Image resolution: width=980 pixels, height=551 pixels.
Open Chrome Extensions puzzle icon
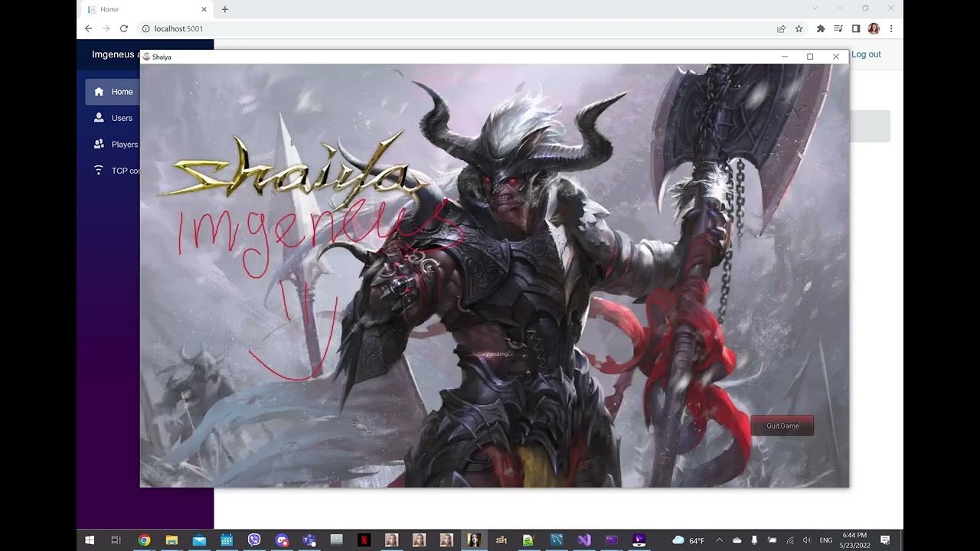[821, 28]
